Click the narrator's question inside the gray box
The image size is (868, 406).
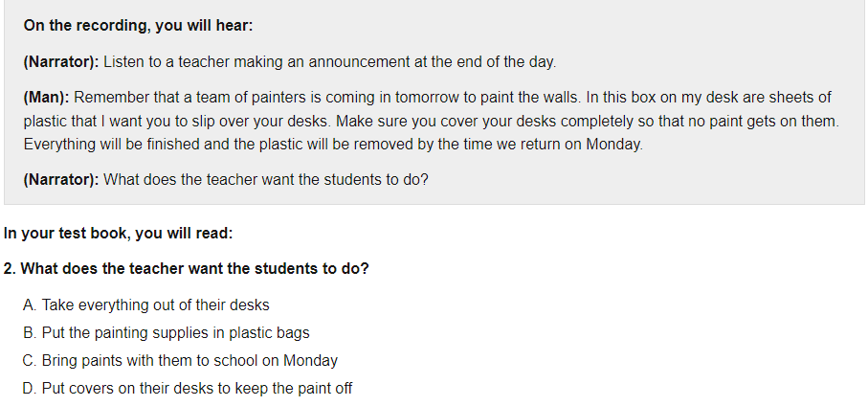tap(265, 180)
